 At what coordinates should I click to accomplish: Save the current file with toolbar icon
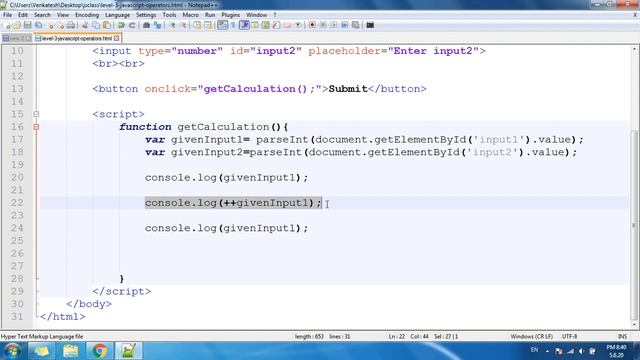[27, 25]
